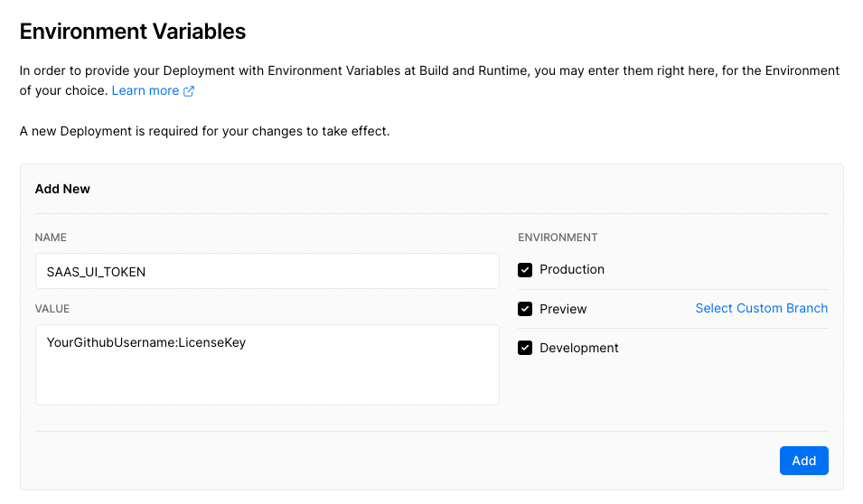Click the external link icon beside Learn more
This screenshot has width=863, height=504.
point(189,91)
